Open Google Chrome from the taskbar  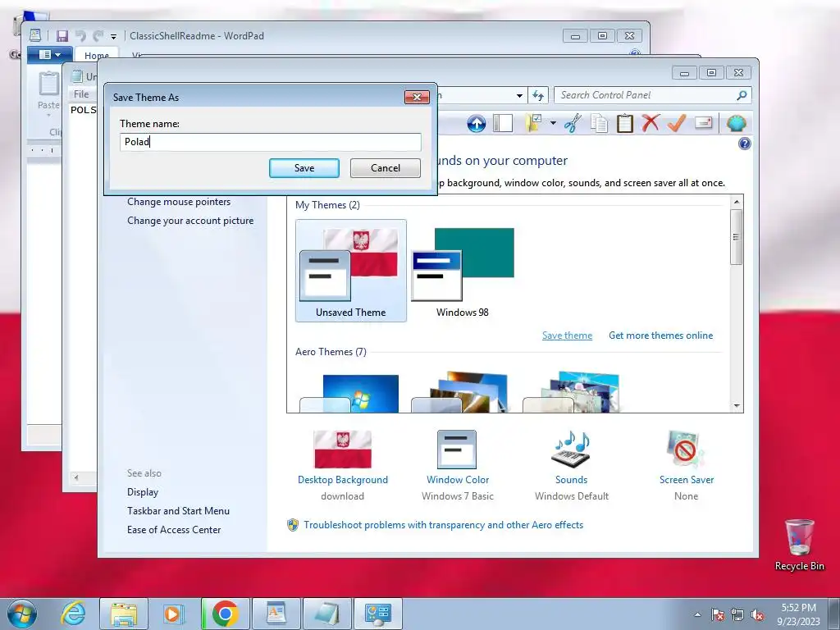(x=225, y=614)
